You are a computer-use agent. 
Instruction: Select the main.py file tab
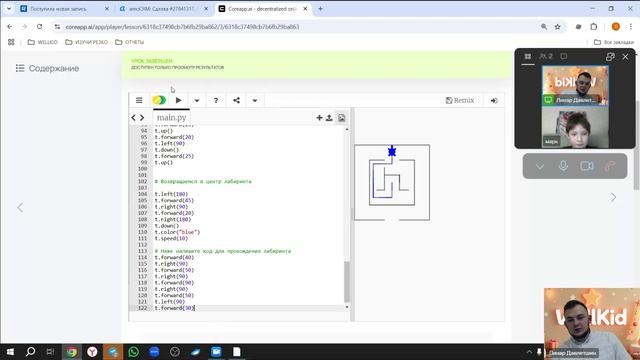171,118
